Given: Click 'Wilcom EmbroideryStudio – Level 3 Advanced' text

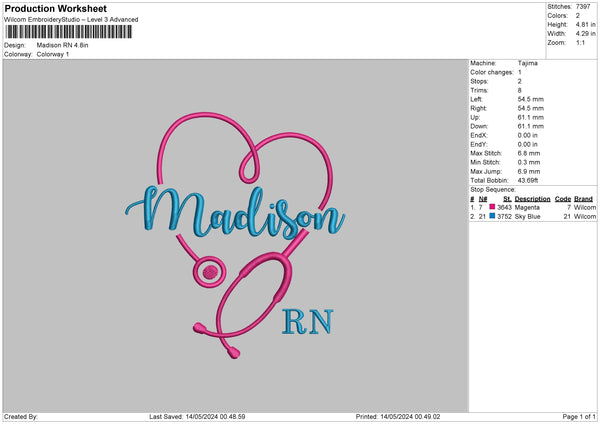Looking at the screenshot, I should pyautogui.click(x=71, y=20).
